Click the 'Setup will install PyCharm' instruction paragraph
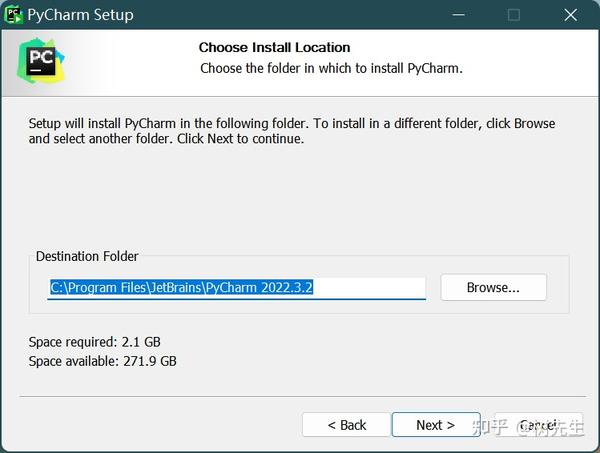 click(x=292, y=131)
